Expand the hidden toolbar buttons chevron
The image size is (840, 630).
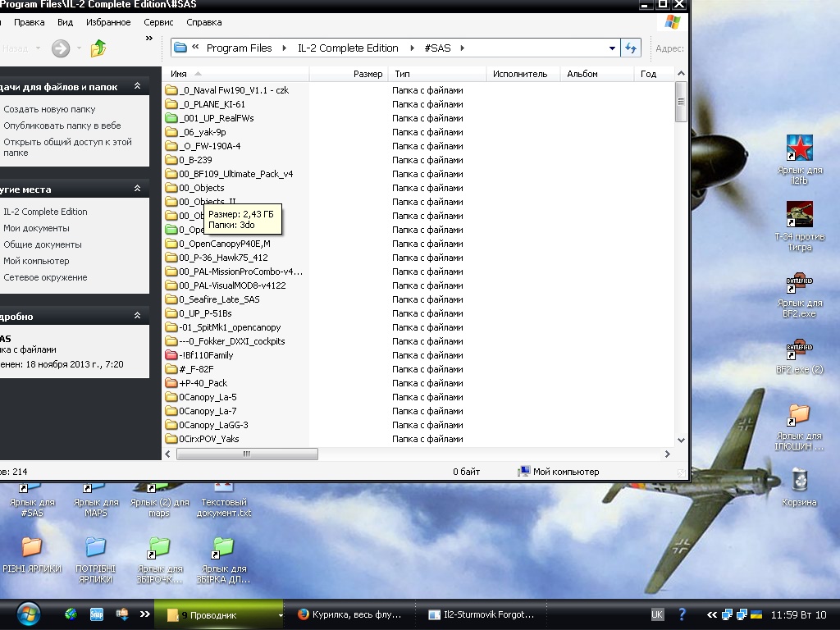(x=149, y=38)
